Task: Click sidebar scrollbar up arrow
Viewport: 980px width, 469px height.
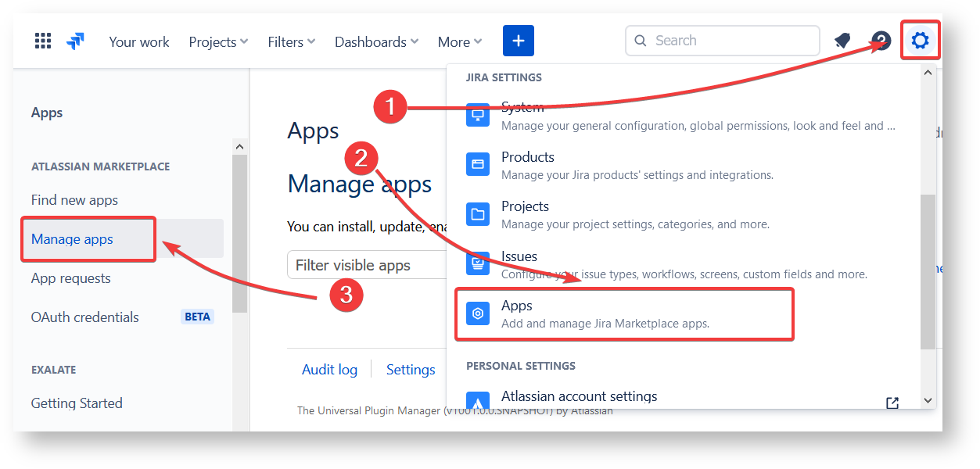Action: tap(240, 146)
